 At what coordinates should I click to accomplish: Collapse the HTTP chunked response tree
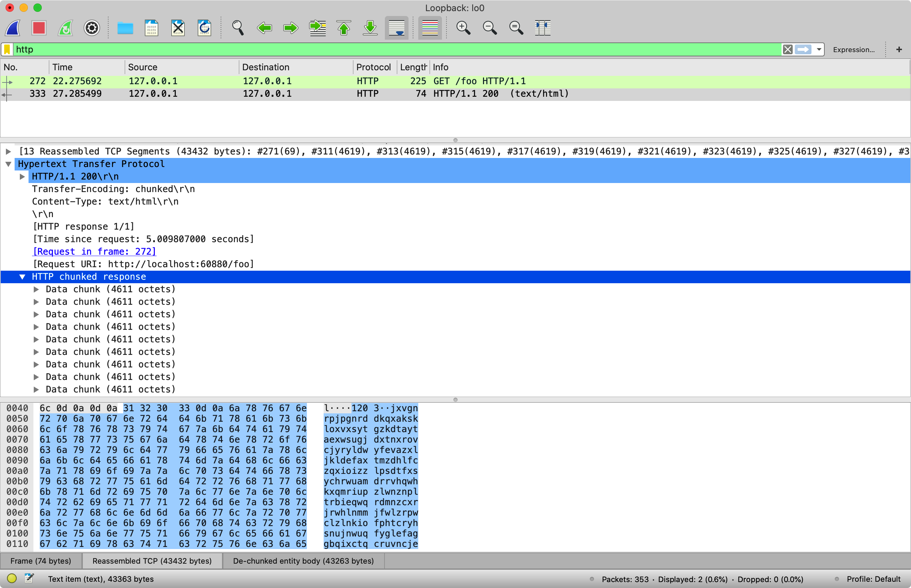pos(23,277)
